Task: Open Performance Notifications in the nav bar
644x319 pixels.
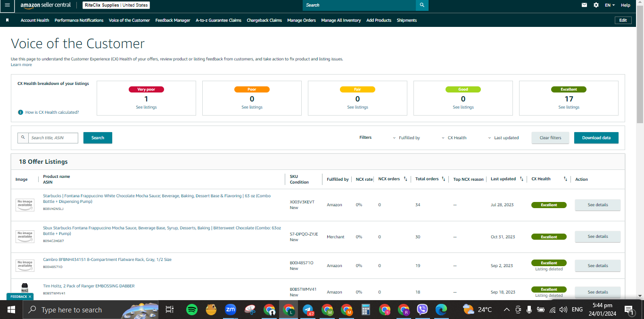Action: [79, 20]
